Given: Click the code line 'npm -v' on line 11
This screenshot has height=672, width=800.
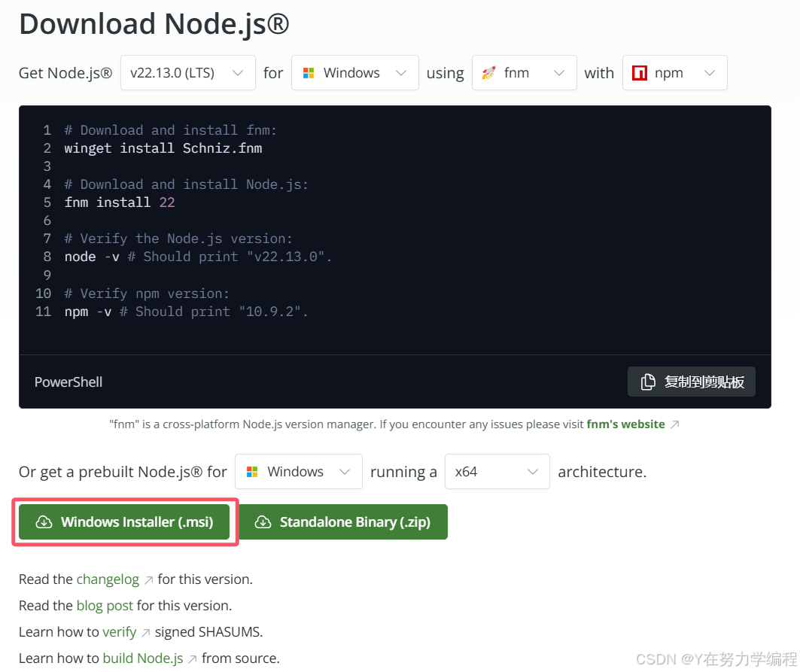Looking at the screenshot, I should [x=88, y=312].
